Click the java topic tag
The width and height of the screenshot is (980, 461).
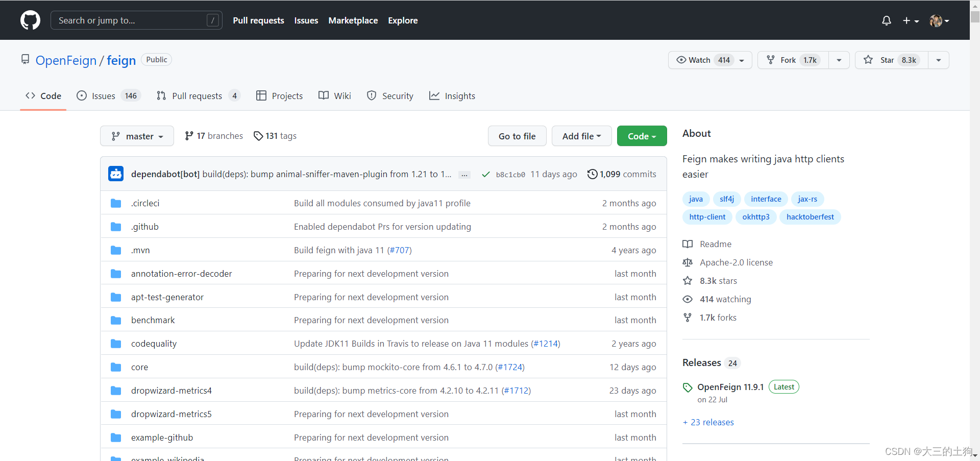(696, 199)
